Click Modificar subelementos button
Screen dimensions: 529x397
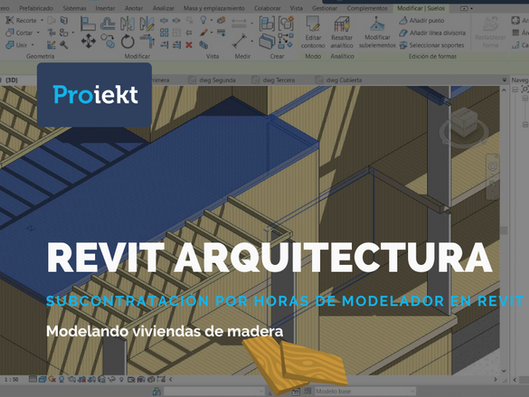(x=377, y=32)
